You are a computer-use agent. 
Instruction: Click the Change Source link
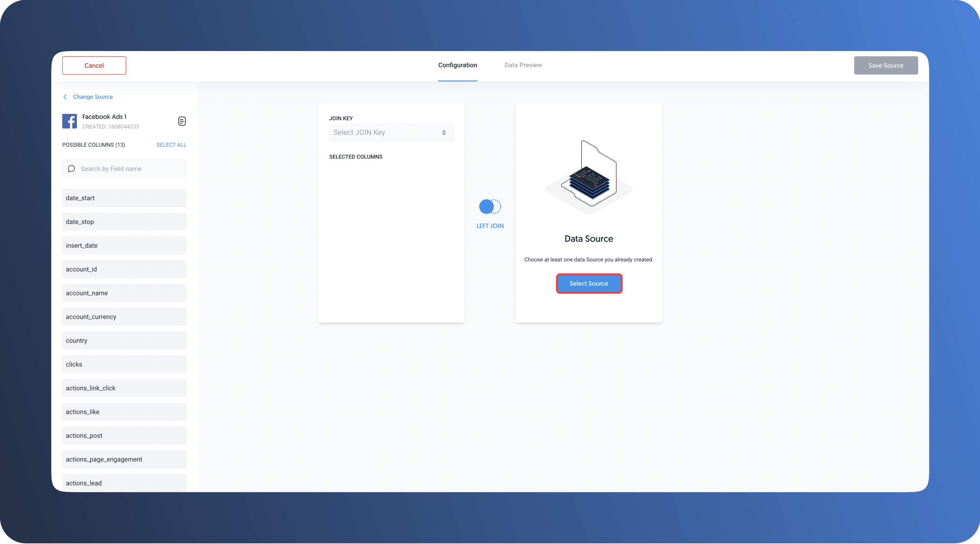tap(93, 97)
